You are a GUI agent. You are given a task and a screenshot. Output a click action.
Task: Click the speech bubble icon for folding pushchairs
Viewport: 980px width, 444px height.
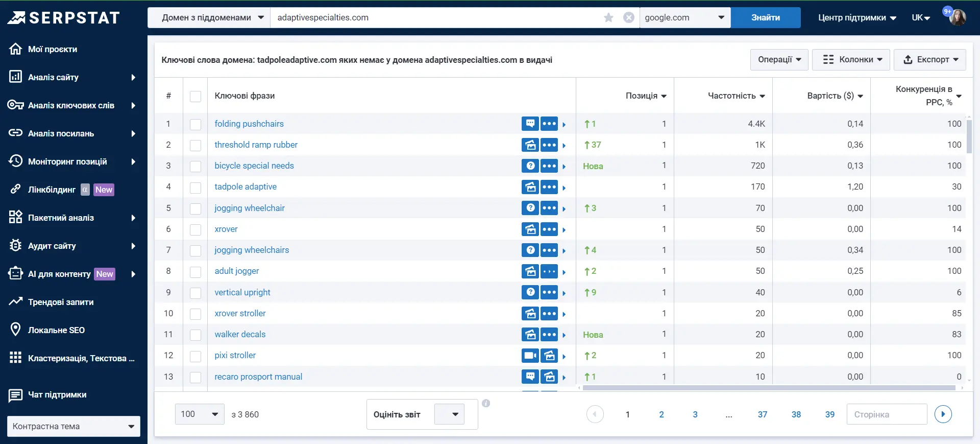point(530,124)
